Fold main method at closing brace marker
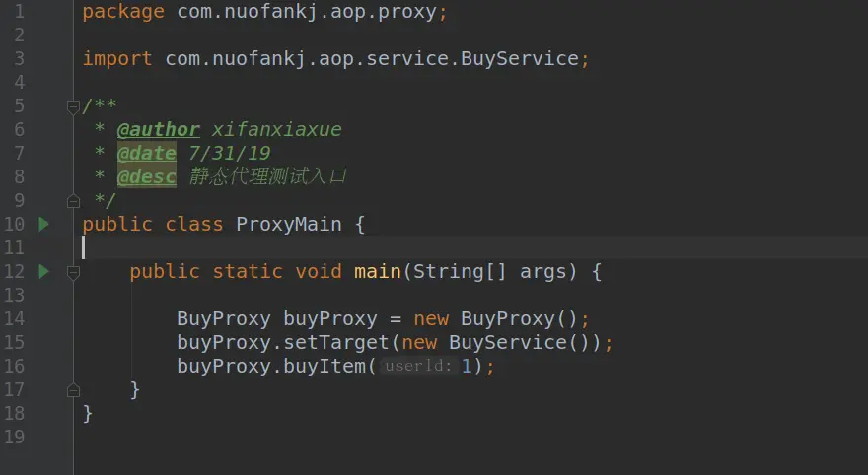 [x=73, y=390]
